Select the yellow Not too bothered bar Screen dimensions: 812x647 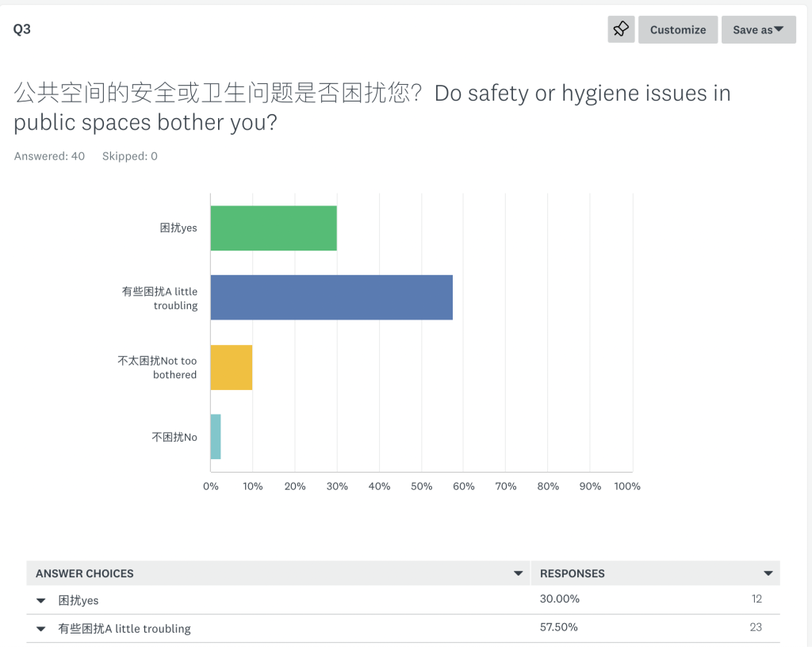tap(232, 367)
